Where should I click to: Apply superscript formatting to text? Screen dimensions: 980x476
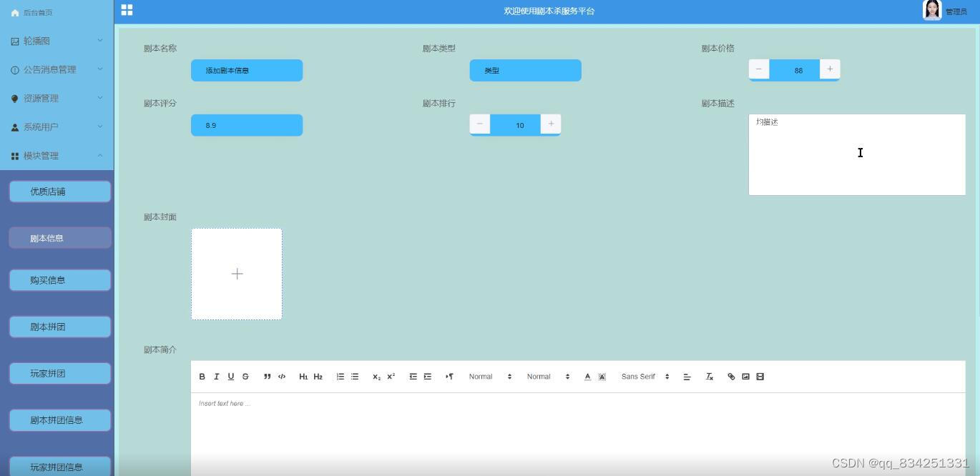pyautogui.click(x=390, y=376)
